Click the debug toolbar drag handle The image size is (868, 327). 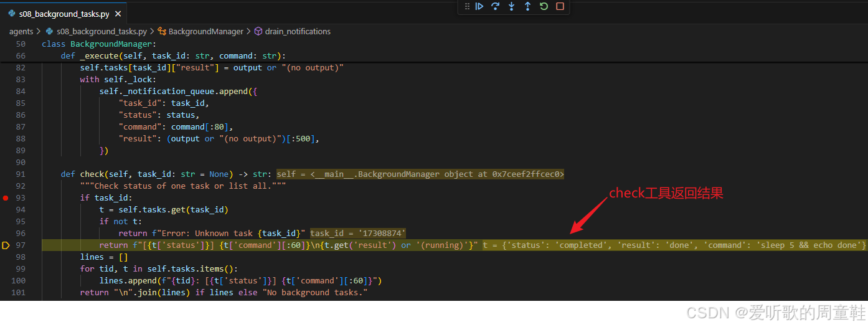pyautogui.click(x=467, y=6)
